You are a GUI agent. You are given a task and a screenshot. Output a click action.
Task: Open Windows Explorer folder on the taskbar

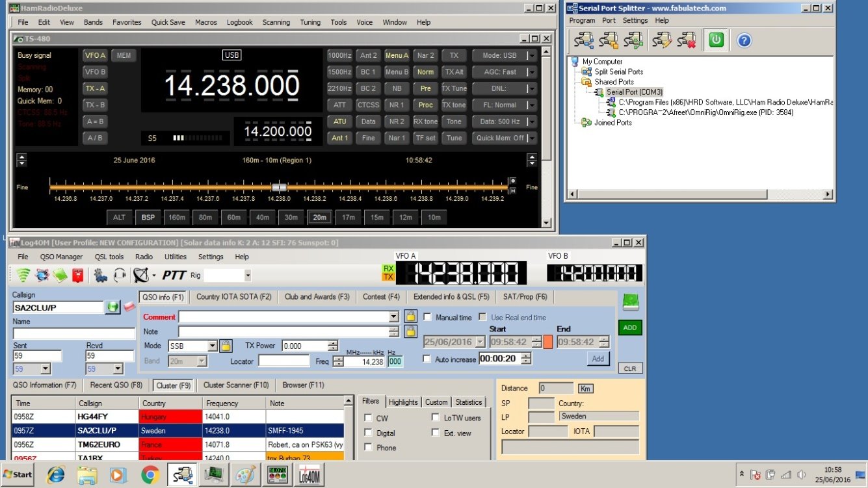(88, 475)
